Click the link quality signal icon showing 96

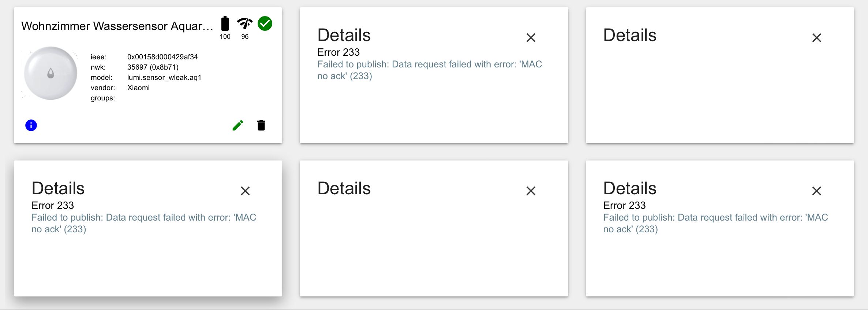click(245, 24)
